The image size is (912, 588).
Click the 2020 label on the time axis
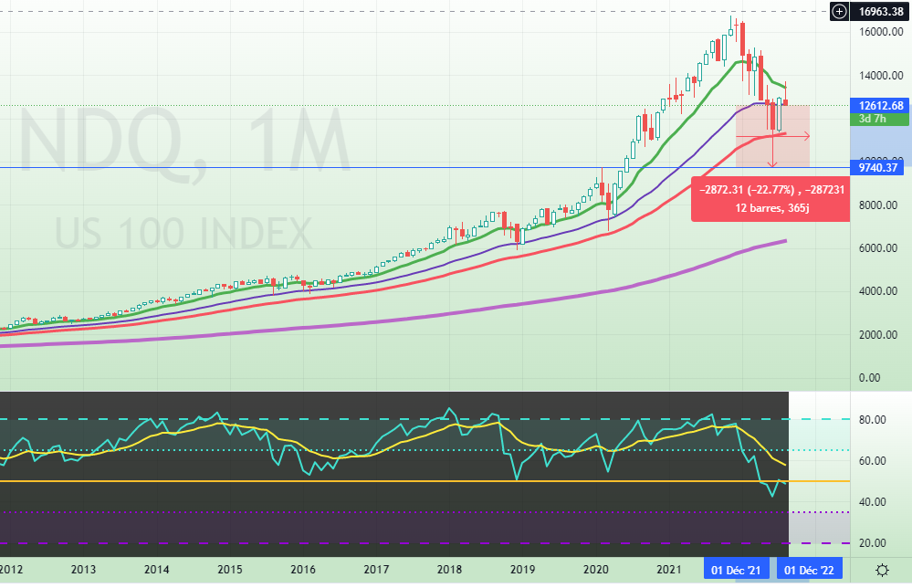(x=595, y=570)
